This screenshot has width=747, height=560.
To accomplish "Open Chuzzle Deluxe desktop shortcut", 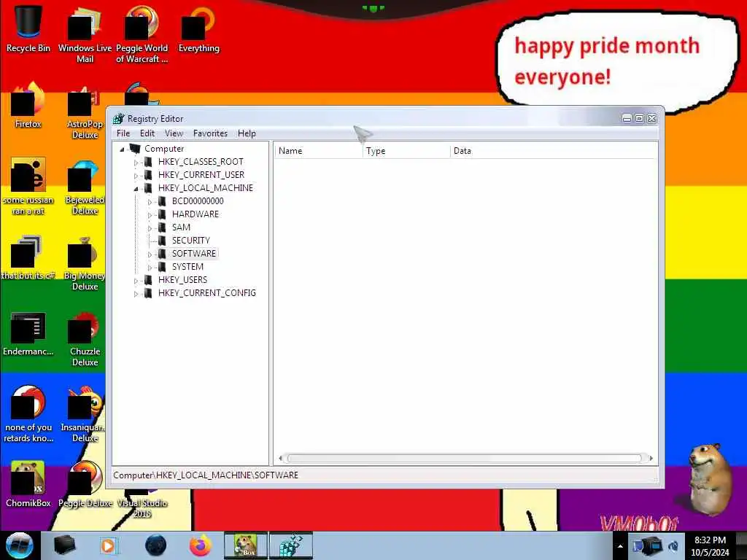I will pos(85,338).
